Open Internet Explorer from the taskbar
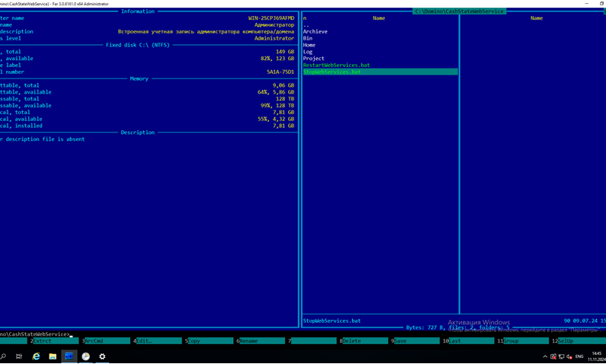The height and width of the screenshot is (364, 606). [36, 356]
